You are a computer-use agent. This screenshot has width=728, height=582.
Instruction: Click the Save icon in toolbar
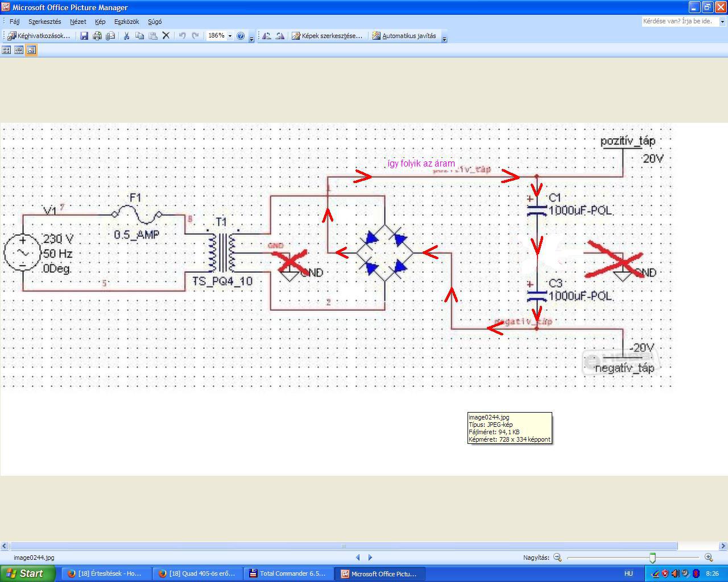point(84,36)
